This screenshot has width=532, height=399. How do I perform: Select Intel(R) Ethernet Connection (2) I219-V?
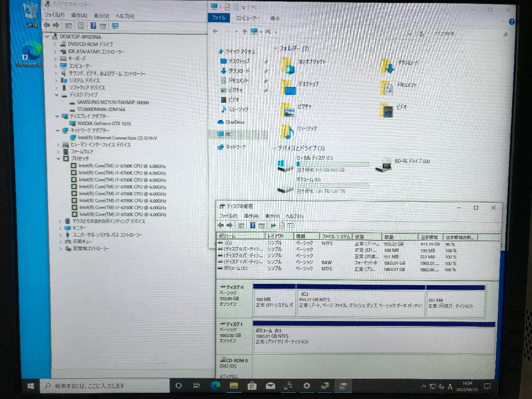point(117,138)
